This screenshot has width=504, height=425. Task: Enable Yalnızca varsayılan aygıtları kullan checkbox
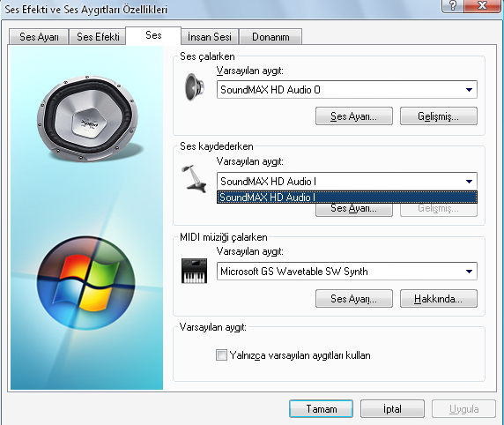pyautogui.click(x=221, y=355)
